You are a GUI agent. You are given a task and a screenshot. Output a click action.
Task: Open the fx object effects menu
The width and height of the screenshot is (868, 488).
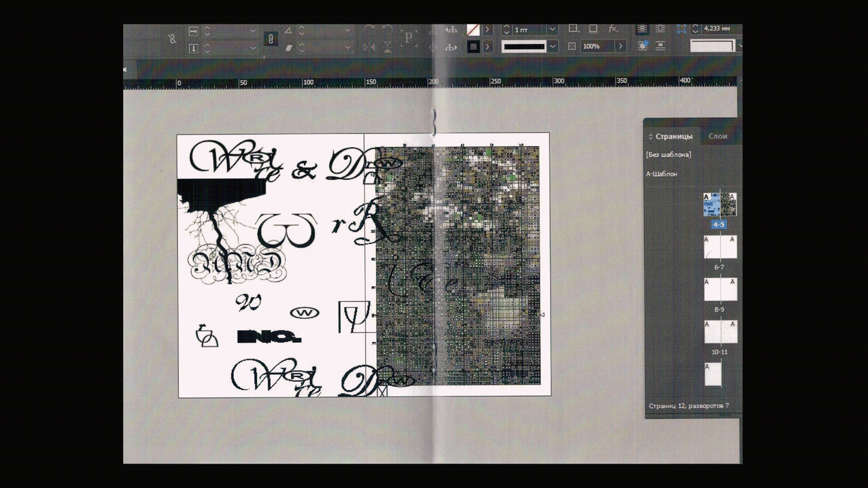613,29
